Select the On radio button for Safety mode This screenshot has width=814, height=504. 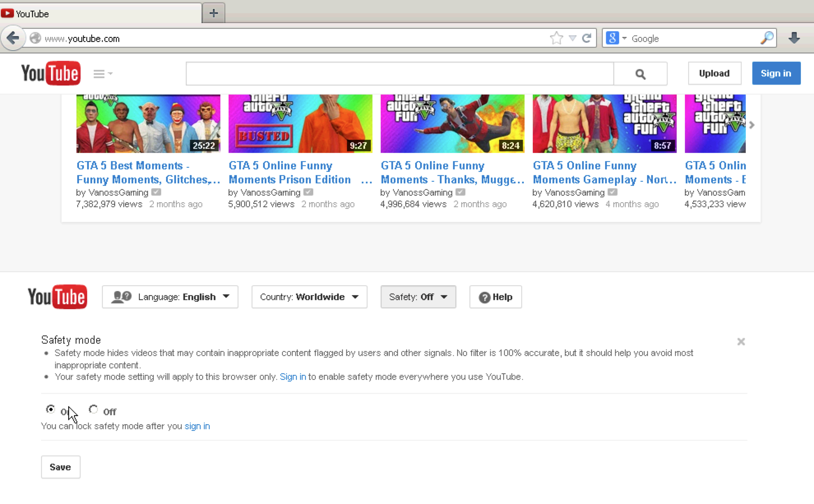51,409
